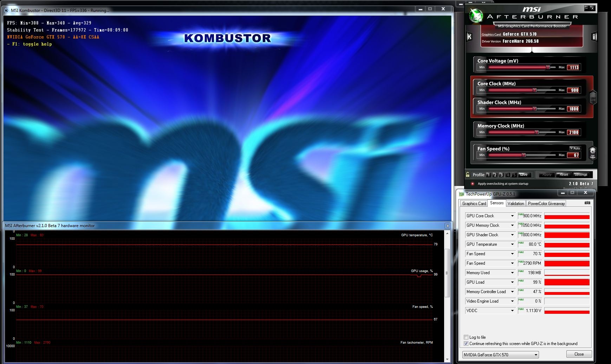Click the hardware monitor vertical scrollbar thumb

click(x=447, y=273)
